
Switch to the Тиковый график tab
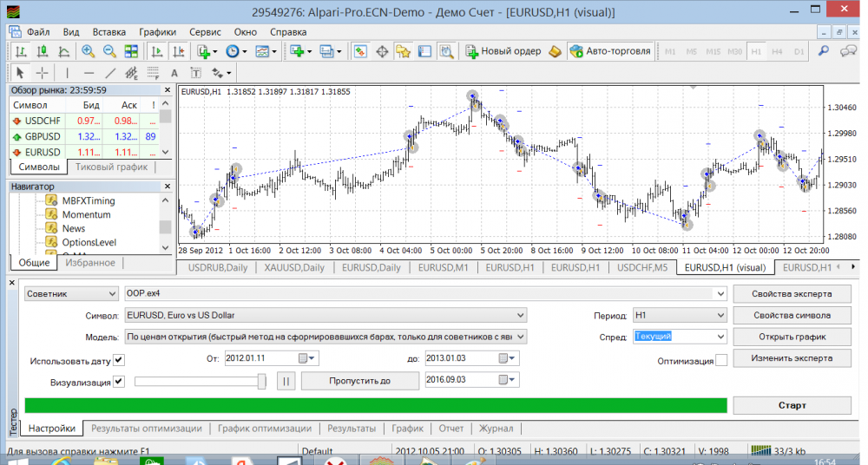pyautogui.click(x=111, y=167)
